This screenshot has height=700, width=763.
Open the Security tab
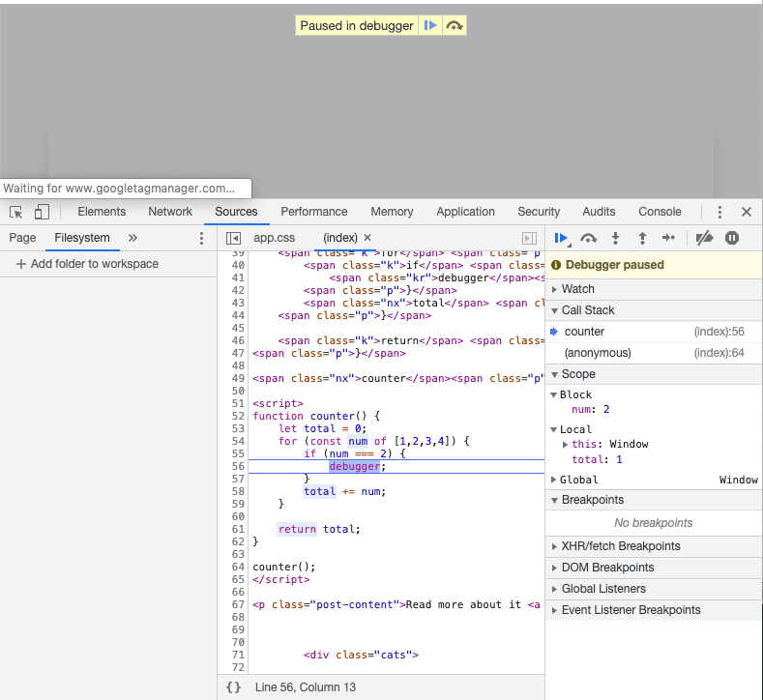click(539, 212)
